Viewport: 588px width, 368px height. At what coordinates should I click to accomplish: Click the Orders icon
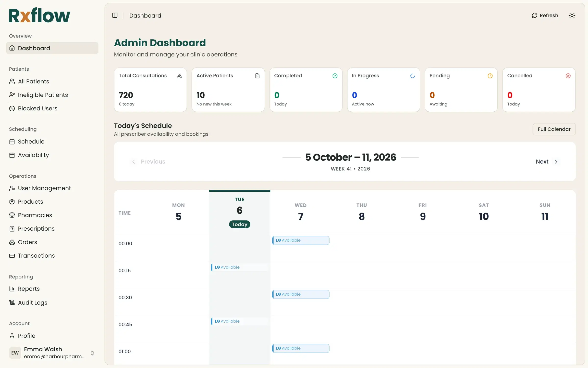point(12,242)
